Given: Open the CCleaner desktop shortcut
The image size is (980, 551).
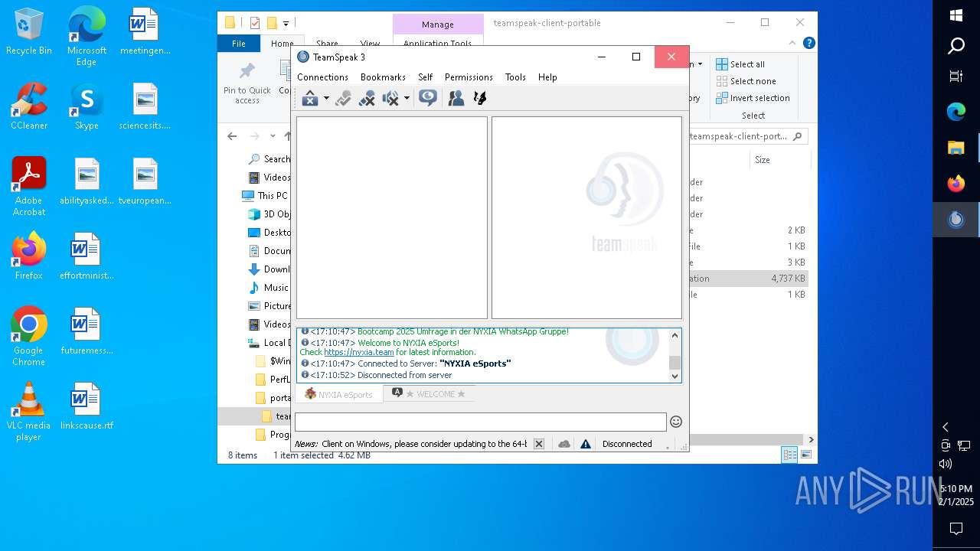Looking at the screenshot, I should 29,106.
